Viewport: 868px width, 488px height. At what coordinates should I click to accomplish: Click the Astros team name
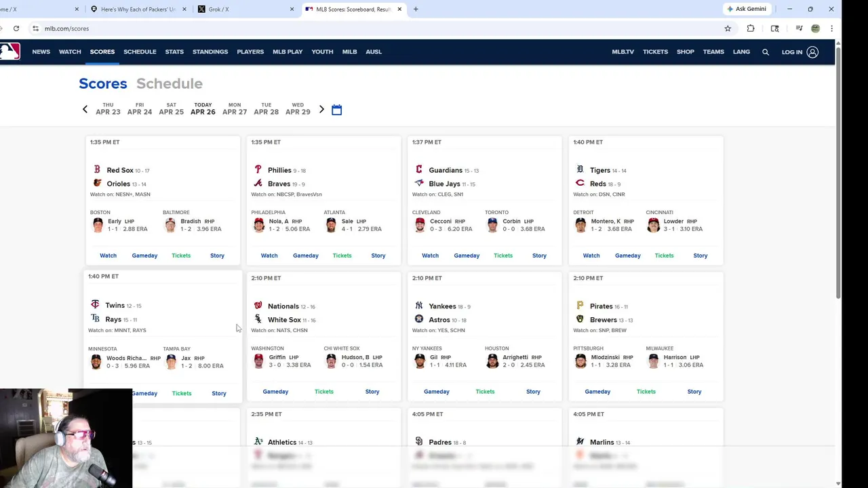coord(439,319)
